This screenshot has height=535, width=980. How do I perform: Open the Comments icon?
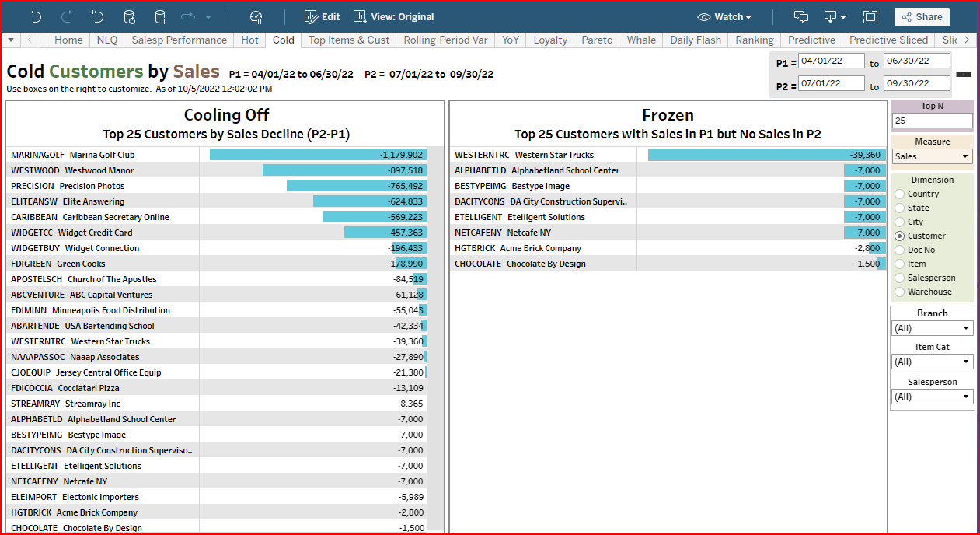point(800,16)
